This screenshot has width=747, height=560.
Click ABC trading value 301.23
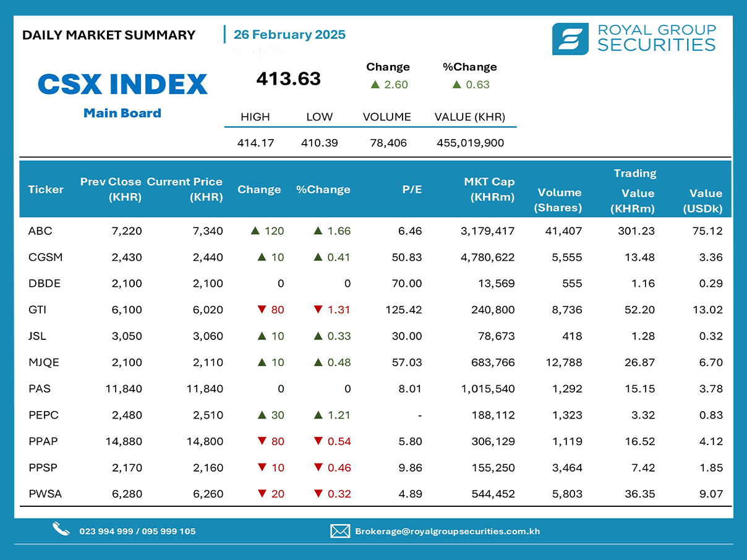[637, 231]
